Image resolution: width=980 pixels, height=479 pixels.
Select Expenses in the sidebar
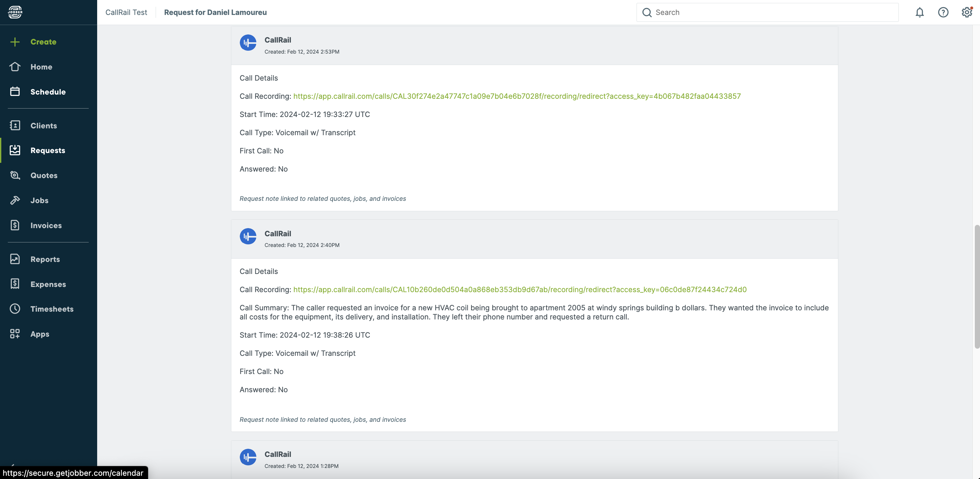click(48, 284)
